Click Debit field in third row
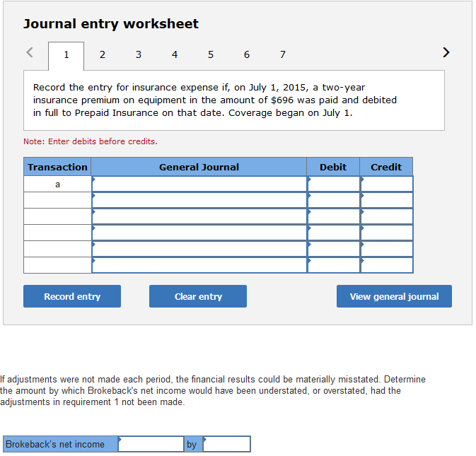 coord(334,216)
